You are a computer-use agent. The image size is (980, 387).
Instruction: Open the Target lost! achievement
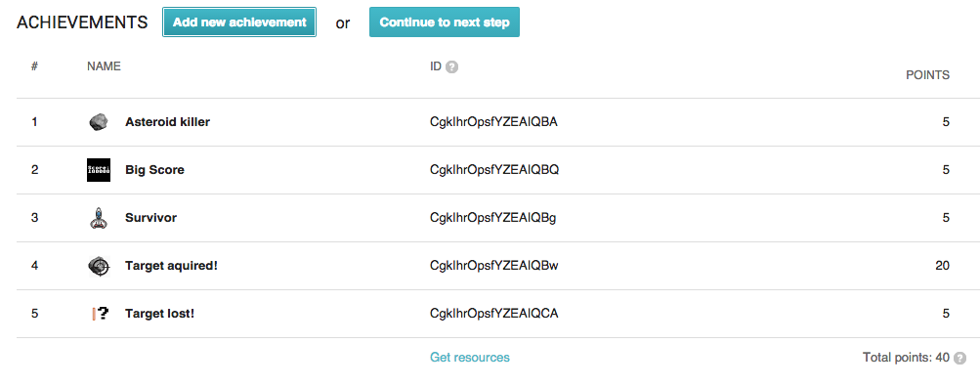(159, 314)
